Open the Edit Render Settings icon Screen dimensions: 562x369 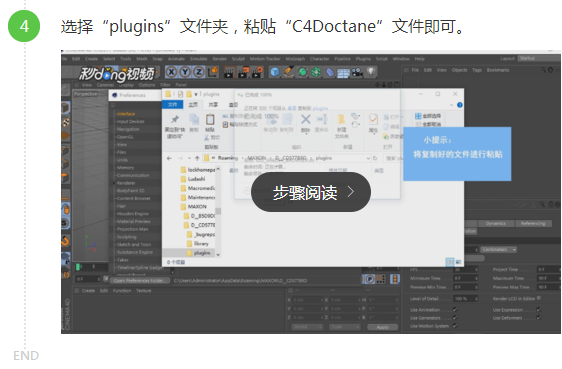pos(257,72)
